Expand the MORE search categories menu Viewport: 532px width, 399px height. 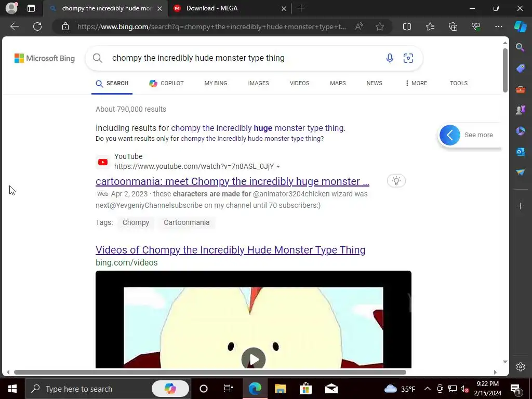(x=416, y=83)
